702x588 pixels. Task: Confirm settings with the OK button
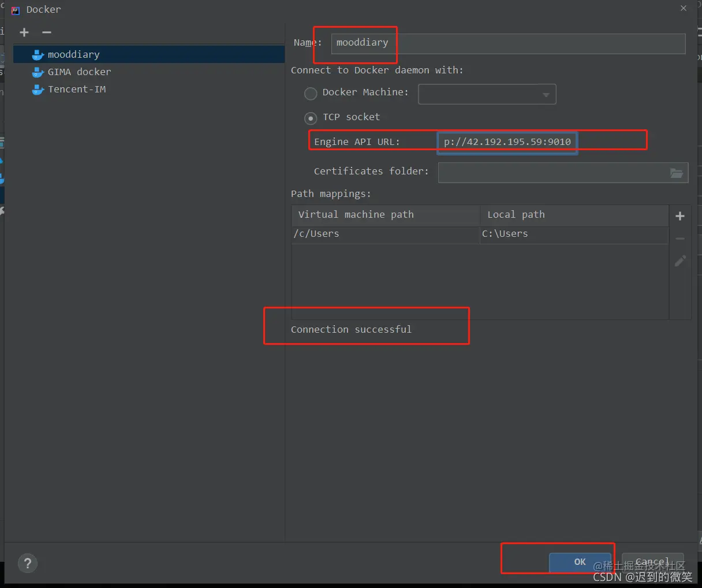click(x=580, y=562)
